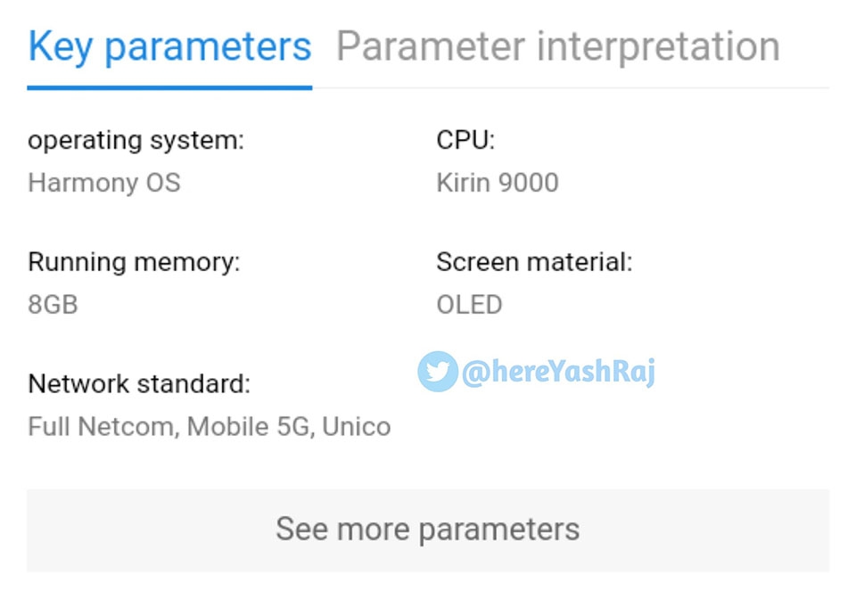This screenshot has width=856, height=616.
Task: Select the Kirin 9000 value
Action: click(498, 183)
